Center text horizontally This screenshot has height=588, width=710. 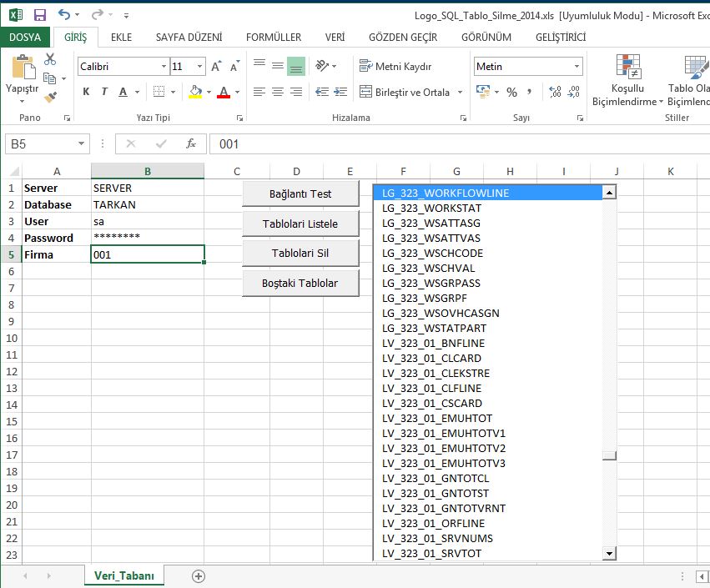278,92
